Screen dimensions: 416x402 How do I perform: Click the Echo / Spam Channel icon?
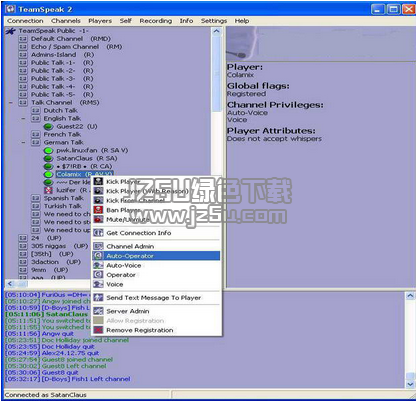pyautogui.click(x=23, y=47)
